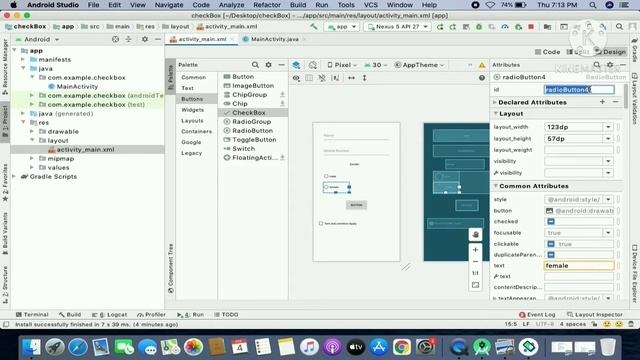Viewport: 640px width, 360px height.
Task: Toggle duplicateParentState attribute checkbox
Action: point(551,255)
